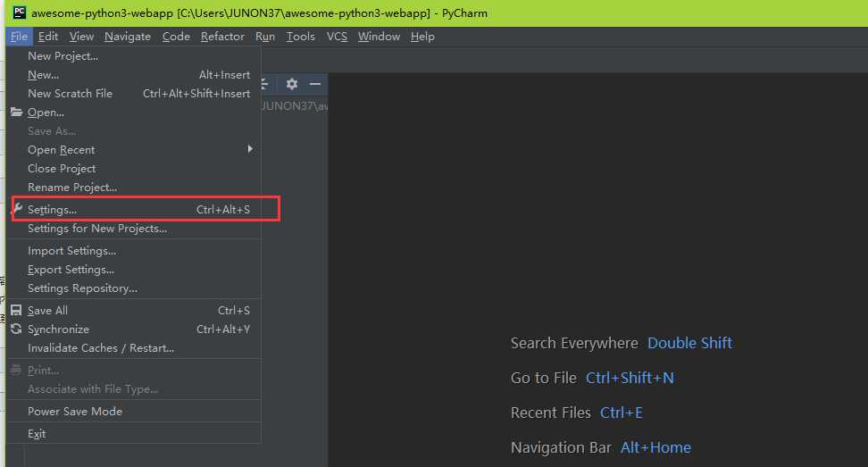Select Synchronize menu entry
The width and height of the screenshot is (868, 467).
pyautogui.click(x=134, y=329)
